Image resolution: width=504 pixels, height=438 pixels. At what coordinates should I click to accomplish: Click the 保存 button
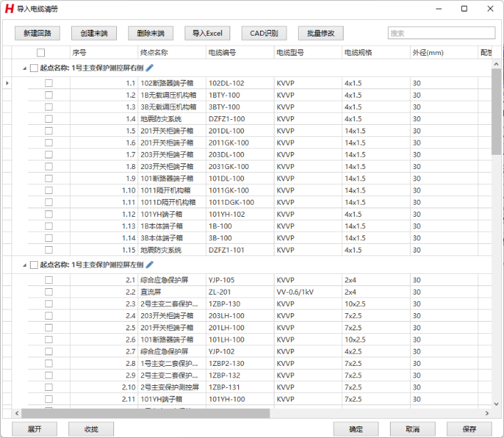pyautogui.click(x=469, y=429)
